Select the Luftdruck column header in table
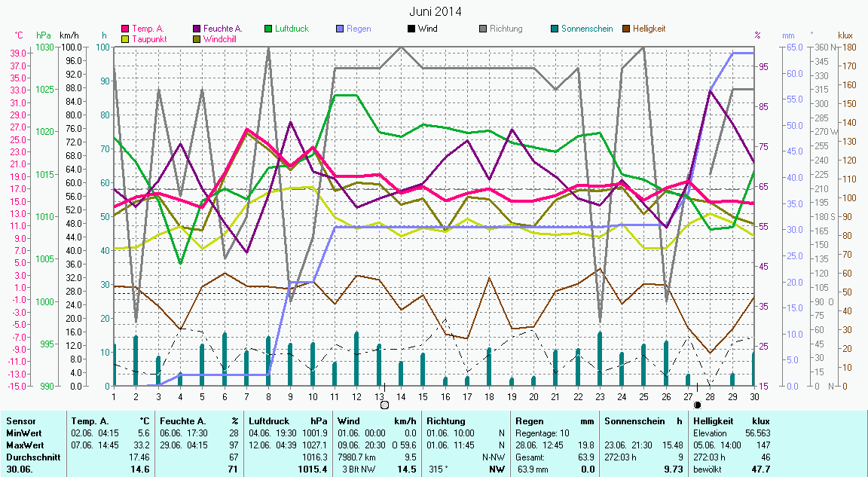The height and width of the screenshot is (477, 868). coord(268,421)
